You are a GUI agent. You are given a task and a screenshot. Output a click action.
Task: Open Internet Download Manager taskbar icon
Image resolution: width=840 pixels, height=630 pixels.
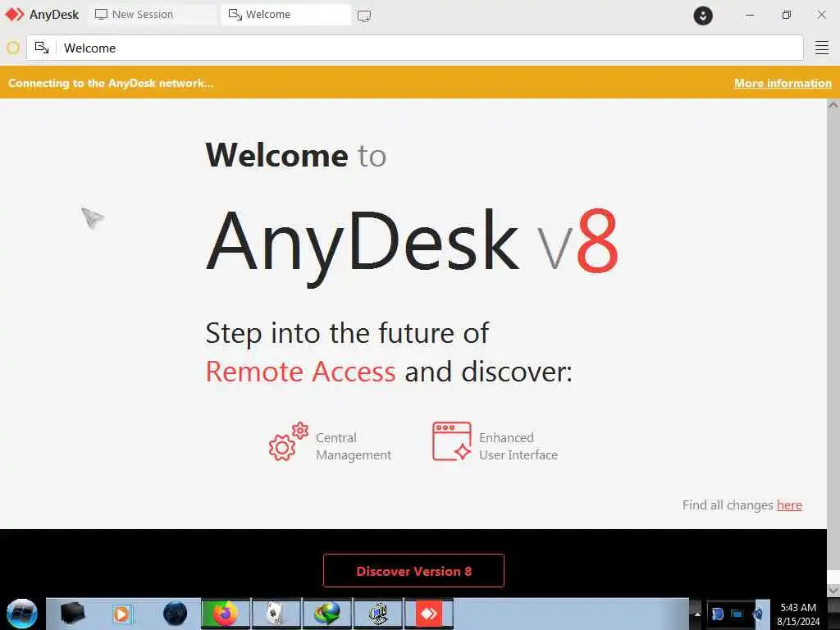[326, 614]
